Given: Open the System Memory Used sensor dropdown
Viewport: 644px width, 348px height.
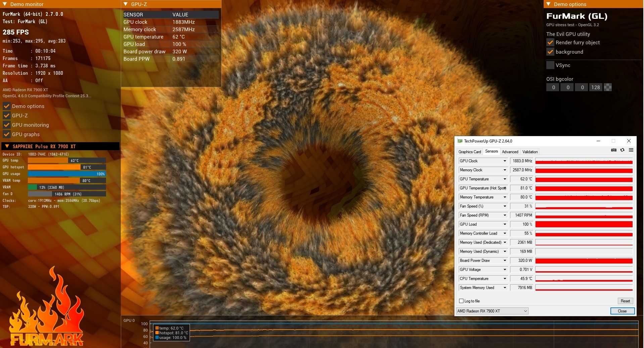Looking at the screenshot, I should coord(504,288).
